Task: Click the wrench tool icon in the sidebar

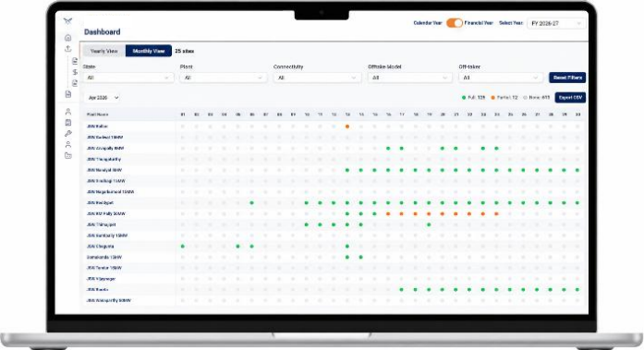Action: pos(68,133)
